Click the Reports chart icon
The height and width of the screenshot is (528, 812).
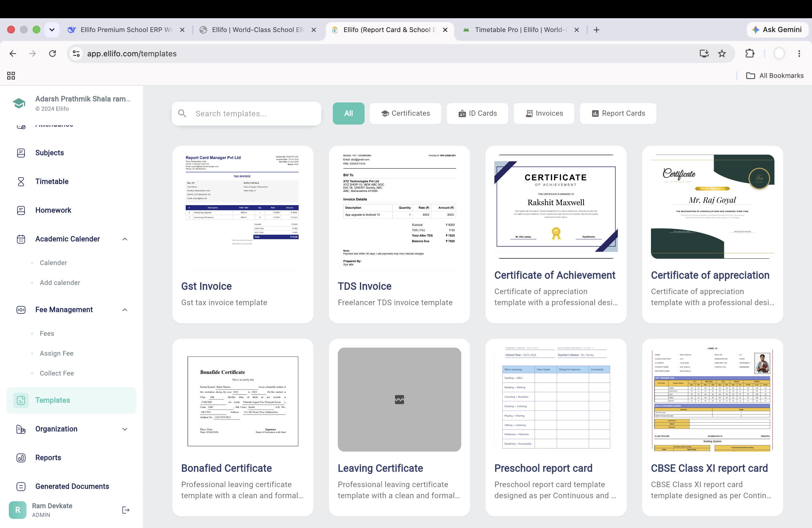coord(21,458)
